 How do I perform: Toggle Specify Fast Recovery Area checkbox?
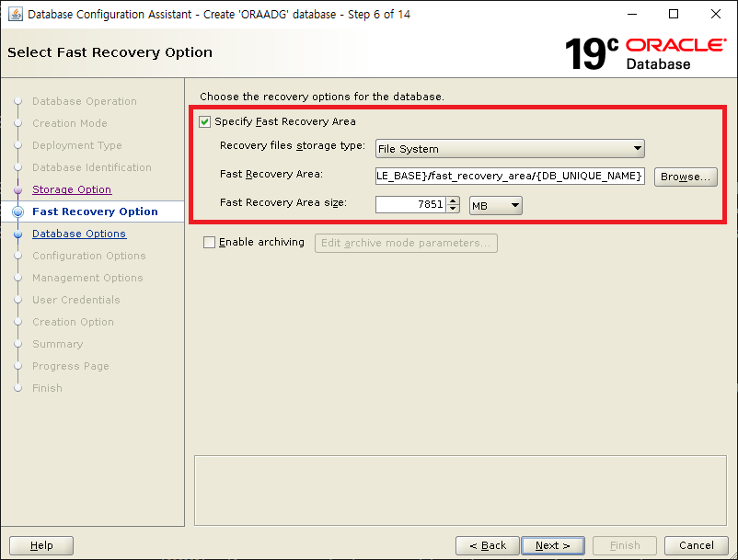tap(204, 121)
